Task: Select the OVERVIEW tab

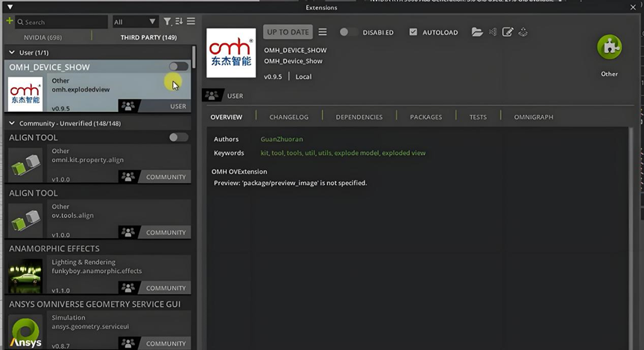Action: 227,117
